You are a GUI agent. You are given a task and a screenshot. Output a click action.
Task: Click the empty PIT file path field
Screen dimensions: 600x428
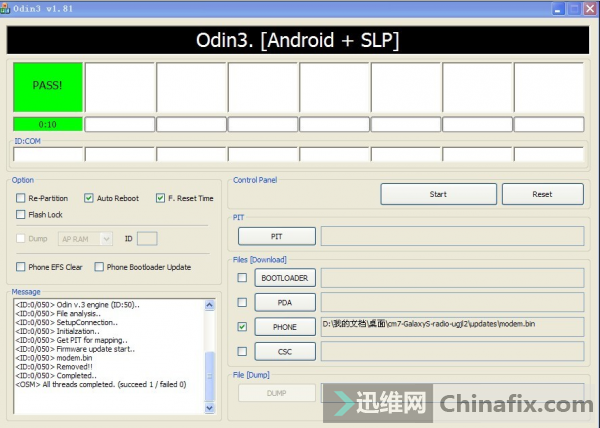coord(453,236)
